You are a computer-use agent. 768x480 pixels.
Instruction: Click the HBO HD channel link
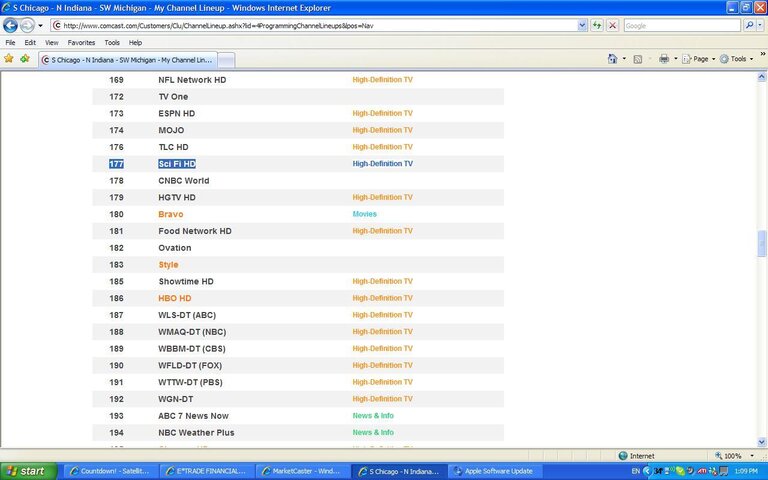coord(174,298)
